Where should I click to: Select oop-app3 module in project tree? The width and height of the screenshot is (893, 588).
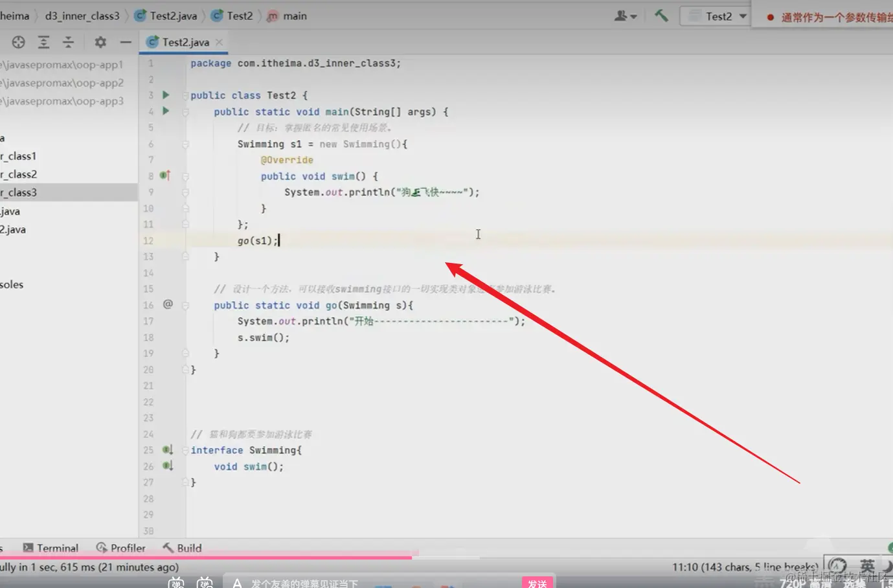pyautogui.click(x=62, y=101)
